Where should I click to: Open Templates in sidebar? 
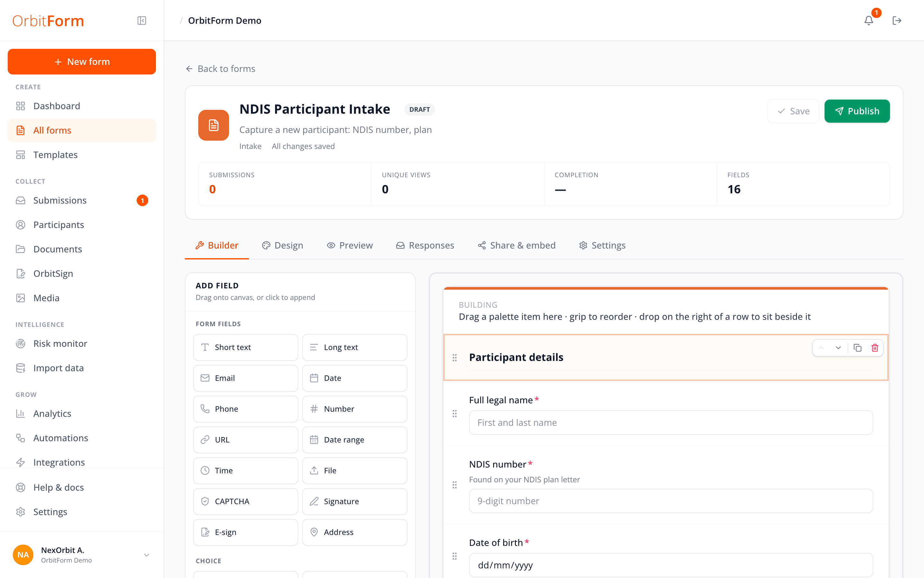pos(82,155)
